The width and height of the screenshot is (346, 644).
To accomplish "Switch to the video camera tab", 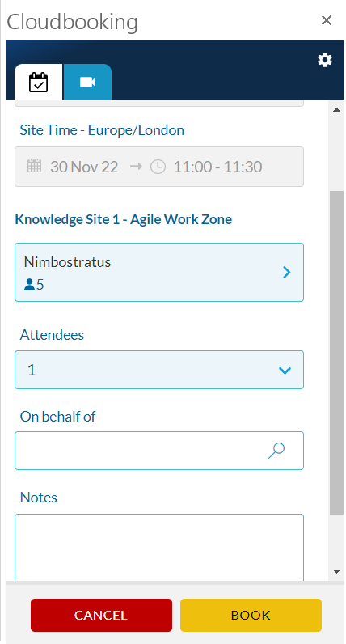I will point(87,83).
